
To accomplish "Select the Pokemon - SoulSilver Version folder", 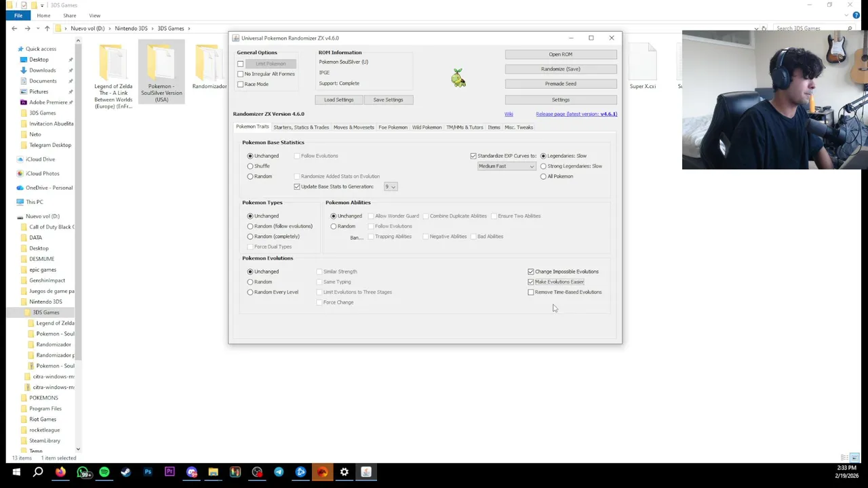I will (x=161, y=73).
